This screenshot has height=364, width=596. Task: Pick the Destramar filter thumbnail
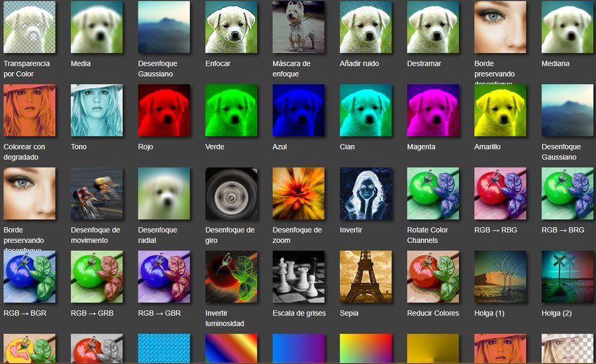pyautogui.click(x=433, y=27)
